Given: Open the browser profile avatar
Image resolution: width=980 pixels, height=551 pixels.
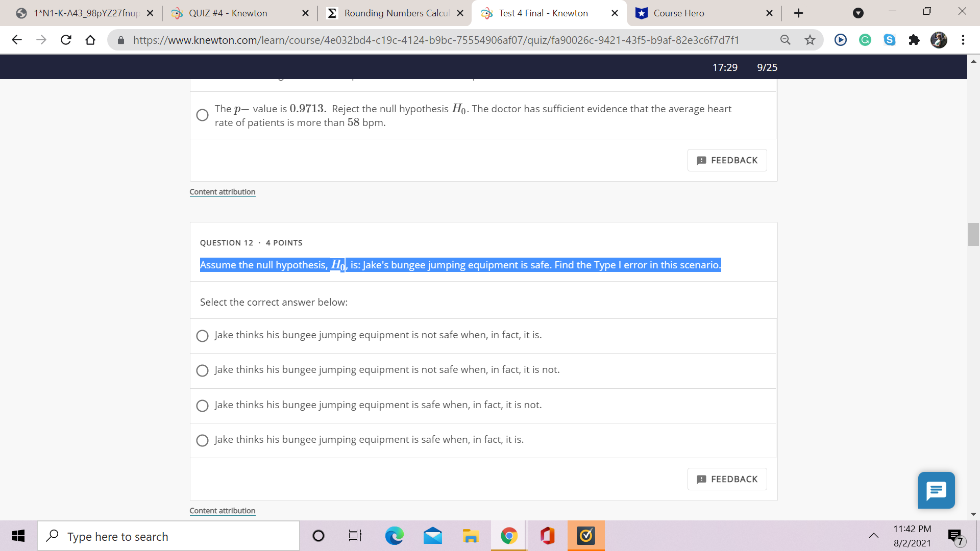Looking at the screenshot, I should point(939,40).
